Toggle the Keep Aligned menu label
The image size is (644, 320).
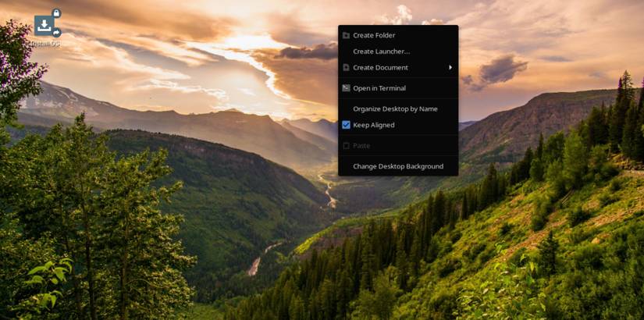click(x=374, y=125)
